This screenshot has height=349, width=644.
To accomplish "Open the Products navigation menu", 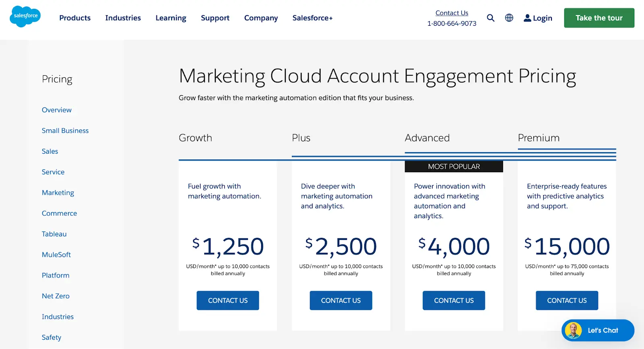I will click(x=75, y=18).
